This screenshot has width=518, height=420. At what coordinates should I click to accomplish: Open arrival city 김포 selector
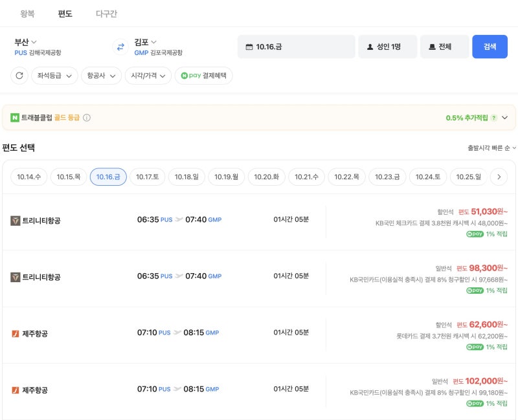(145, 42)
